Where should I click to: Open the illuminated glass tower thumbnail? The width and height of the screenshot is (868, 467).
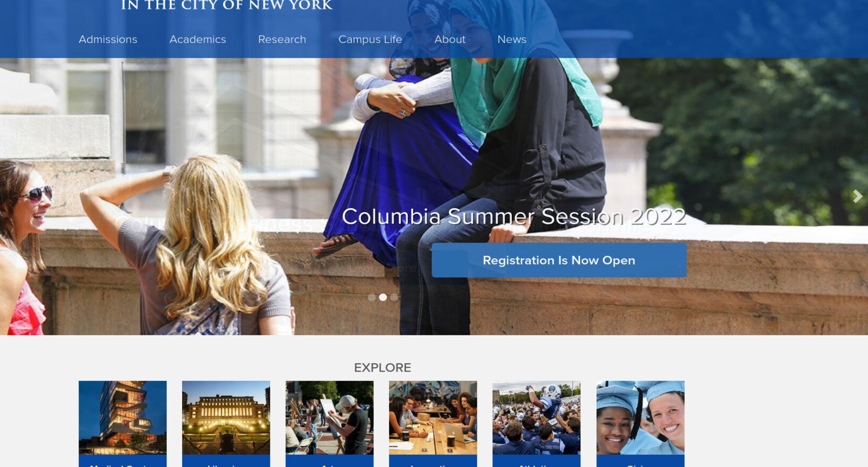click(123, 418)
